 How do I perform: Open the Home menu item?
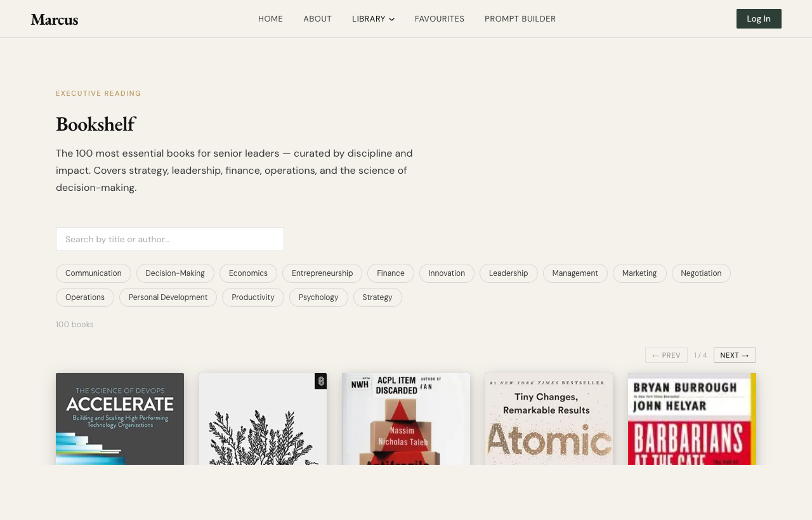click(x=270, y=19)
